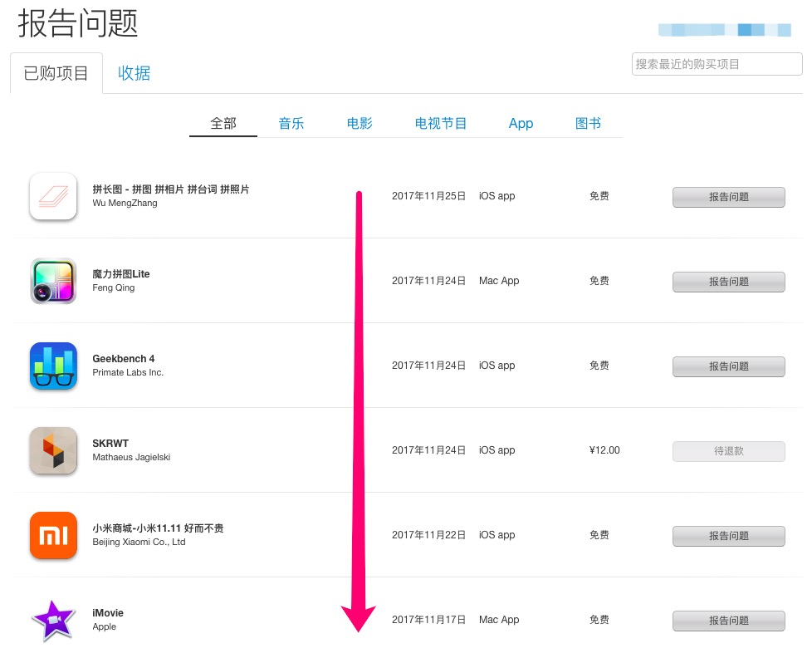Select the Wu MengZhang developer name

tap(121, 203)
